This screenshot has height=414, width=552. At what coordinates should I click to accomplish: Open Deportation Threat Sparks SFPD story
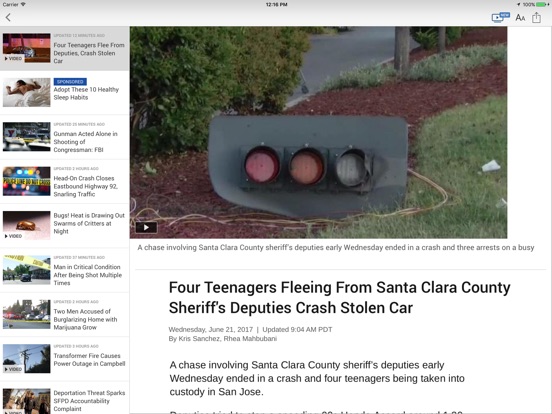(x=64, y=398)
